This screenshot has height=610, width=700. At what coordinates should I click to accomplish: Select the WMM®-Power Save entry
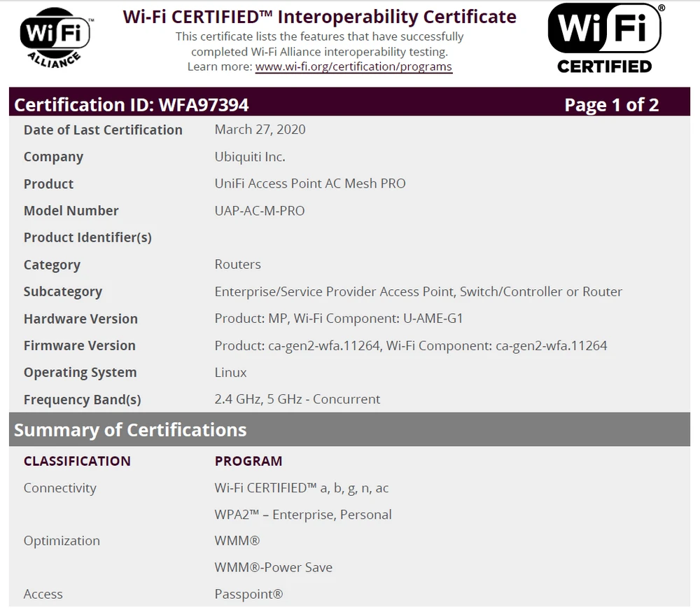point(272,567)
